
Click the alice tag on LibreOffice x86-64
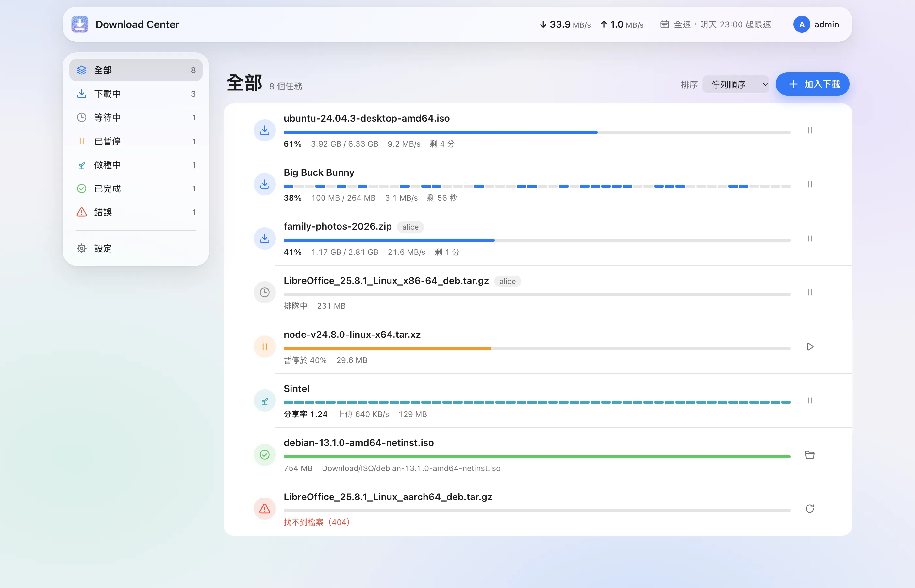507,281
